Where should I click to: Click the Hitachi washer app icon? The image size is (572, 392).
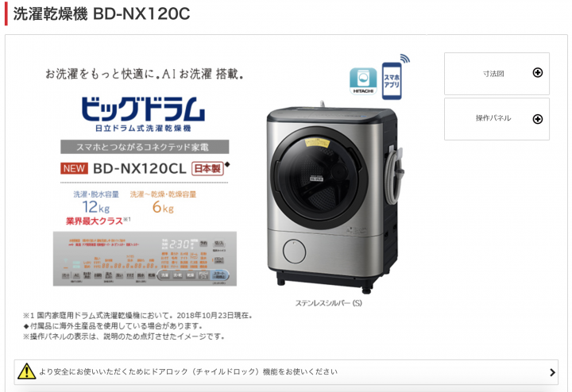tap(363, 81)
